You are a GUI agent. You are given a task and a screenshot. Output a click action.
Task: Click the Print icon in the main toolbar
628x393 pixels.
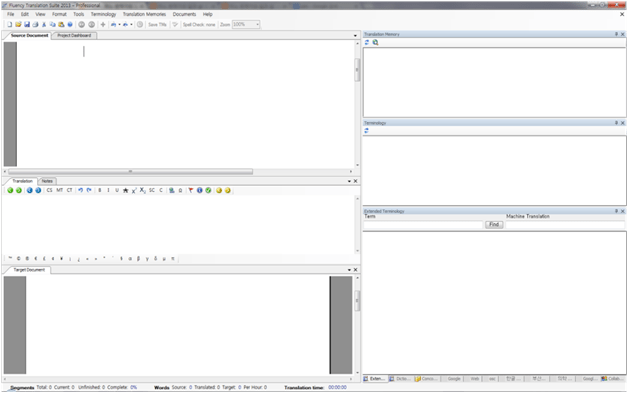[x=35, y=24]
